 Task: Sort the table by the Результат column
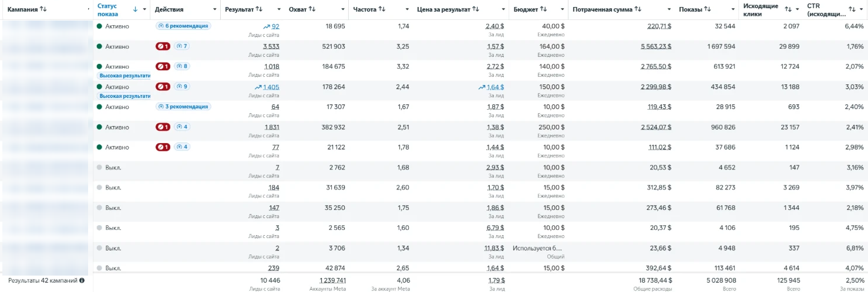tap(260, 9)
